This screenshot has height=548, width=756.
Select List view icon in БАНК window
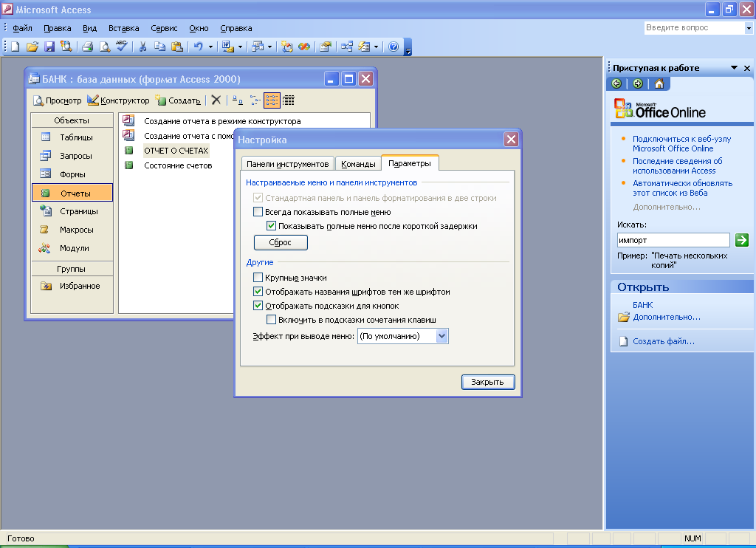[x=272, y=100]
